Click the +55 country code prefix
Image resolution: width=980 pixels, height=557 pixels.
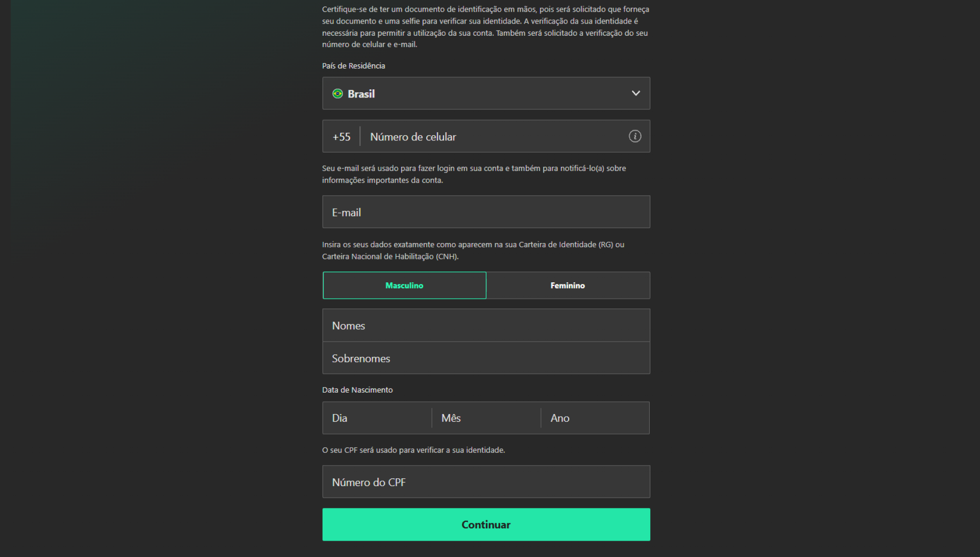341,137
